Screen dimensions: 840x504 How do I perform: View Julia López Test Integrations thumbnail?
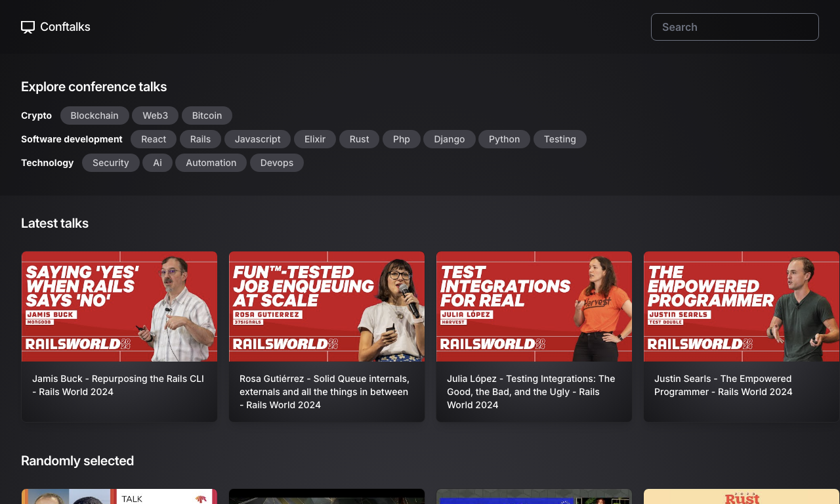534,306
